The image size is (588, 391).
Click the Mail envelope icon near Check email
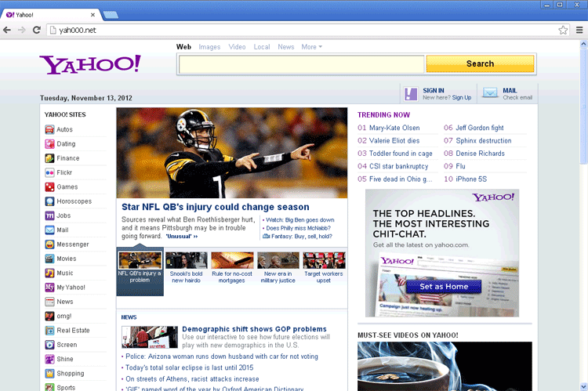[490, 93]
